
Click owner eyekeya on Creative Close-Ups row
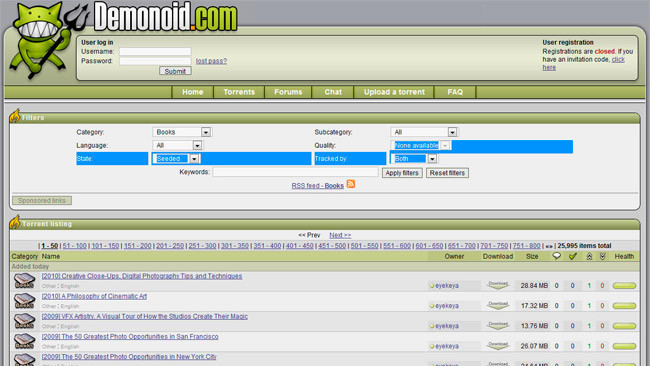[x=447, y=286]
